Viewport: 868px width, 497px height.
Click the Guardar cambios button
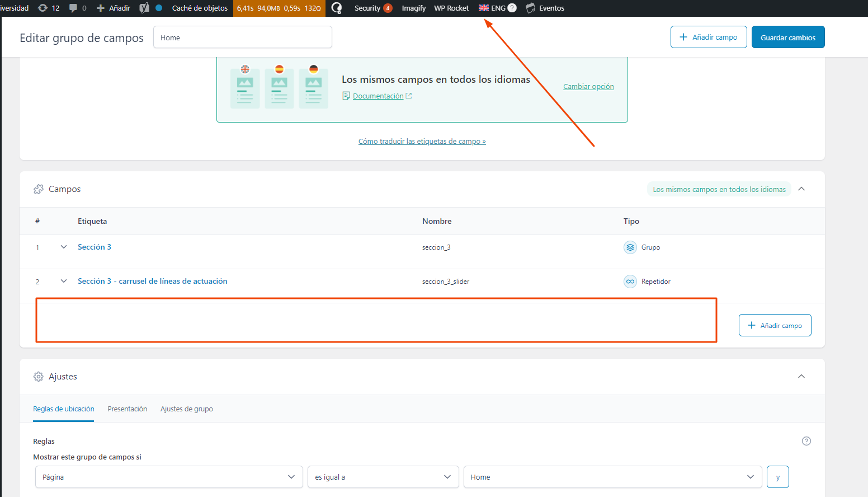coord(787,37)
